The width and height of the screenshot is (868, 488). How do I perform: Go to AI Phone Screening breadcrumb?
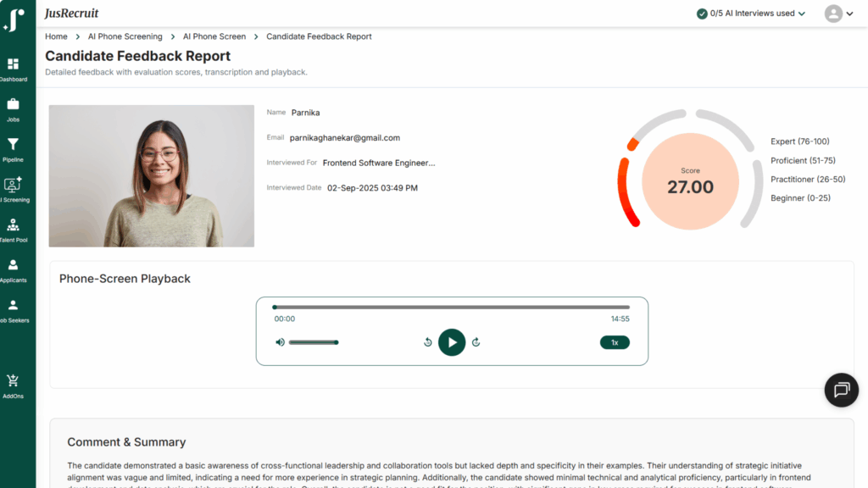pos(125,36)
